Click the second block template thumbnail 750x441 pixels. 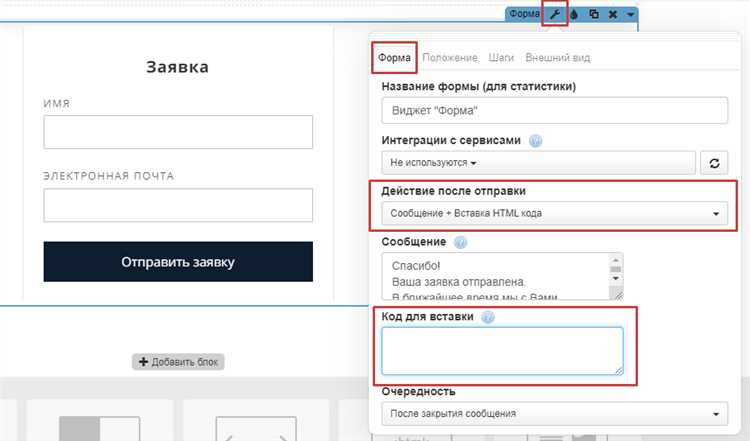click(x=256, y=420)
